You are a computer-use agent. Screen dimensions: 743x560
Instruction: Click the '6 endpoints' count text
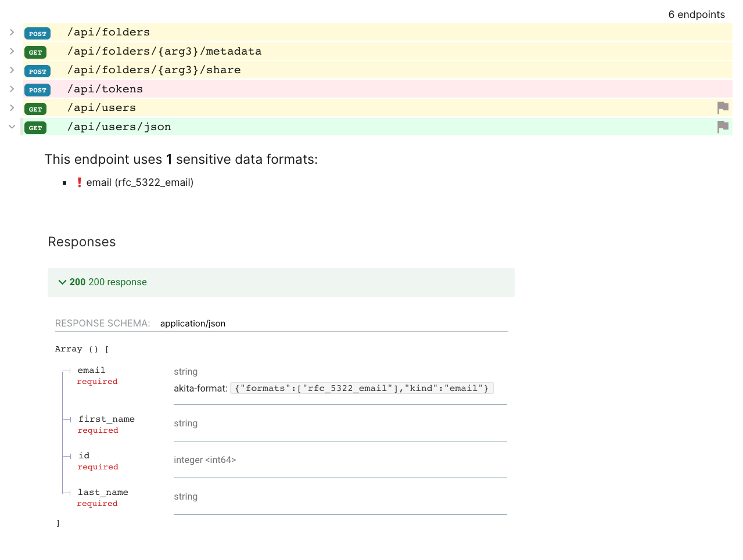tap(697, 15)
